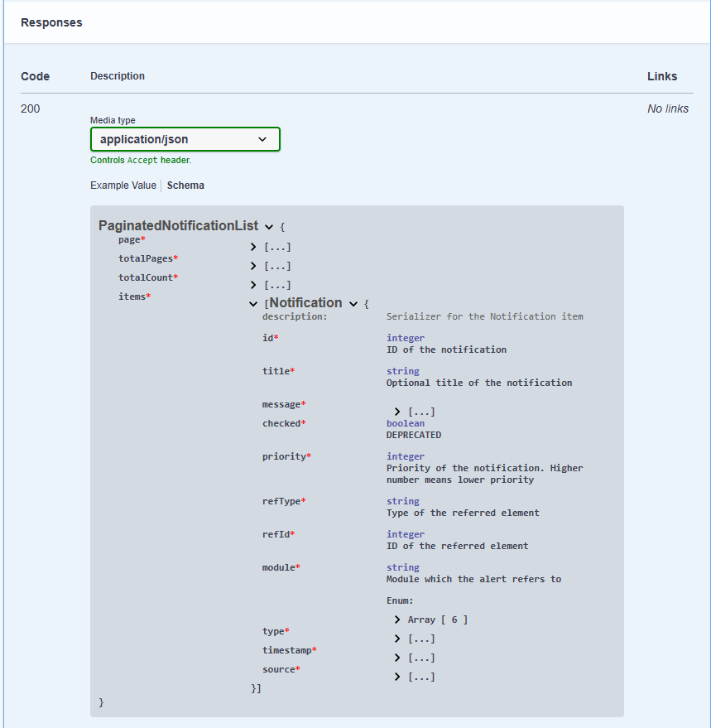The image size is (711, 728).
Task: Open the application/json media type dropdown
Action: [185, 139]
